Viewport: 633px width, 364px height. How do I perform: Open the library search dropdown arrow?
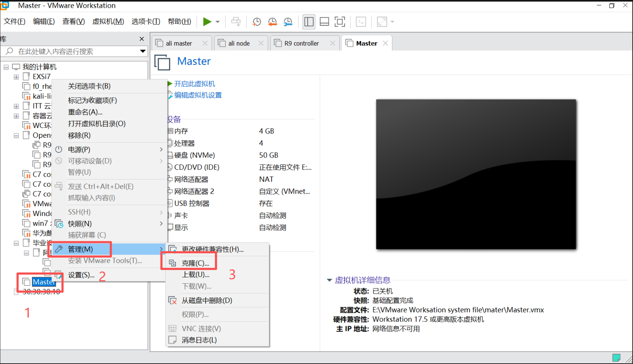click(143, 51)
